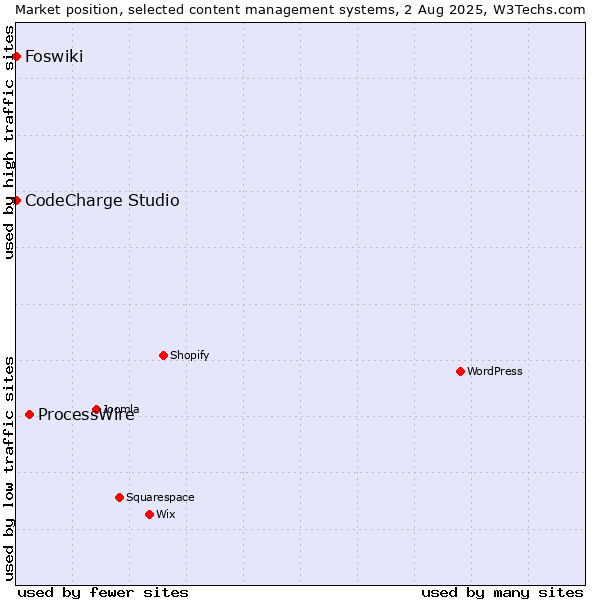Click the WordPress red marker
600x600 pixels.
pyautogui.click(x=460, y=372)
